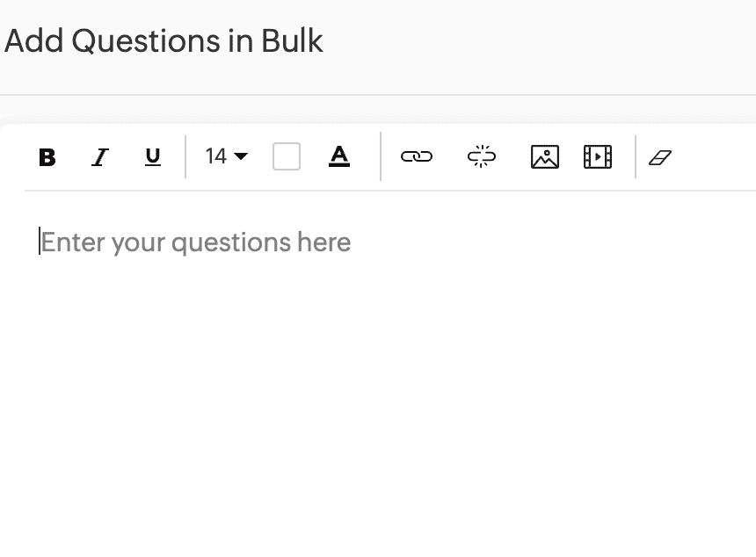Click the slanted I italic icon
This screenshot has width=756, height=557.
(100, 157)
